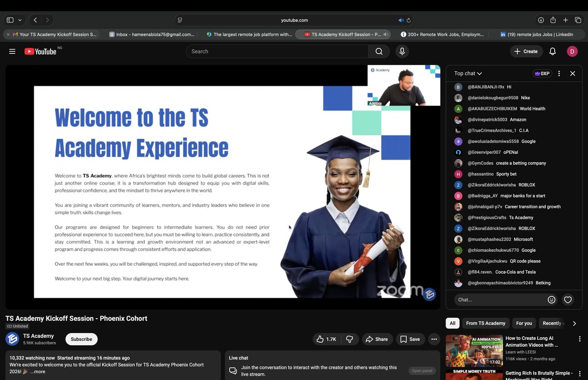Open the live chat panel button
Screen dimensions: 588x380
click(422, 371)
